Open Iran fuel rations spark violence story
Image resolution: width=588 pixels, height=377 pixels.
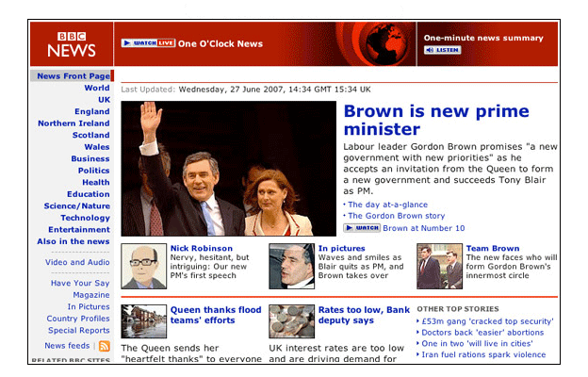(483, 355)
